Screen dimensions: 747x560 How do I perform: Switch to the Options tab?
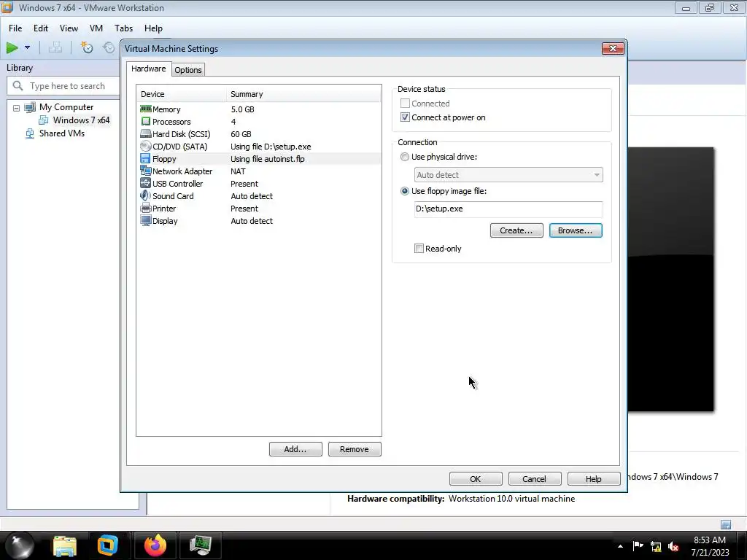[x=188, y=70]
